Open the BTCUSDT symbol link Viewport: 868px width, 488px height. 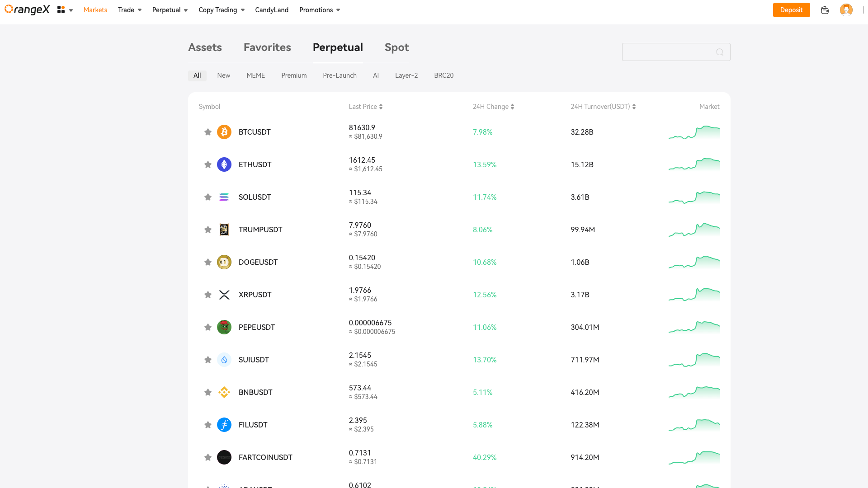pos(255,132)
